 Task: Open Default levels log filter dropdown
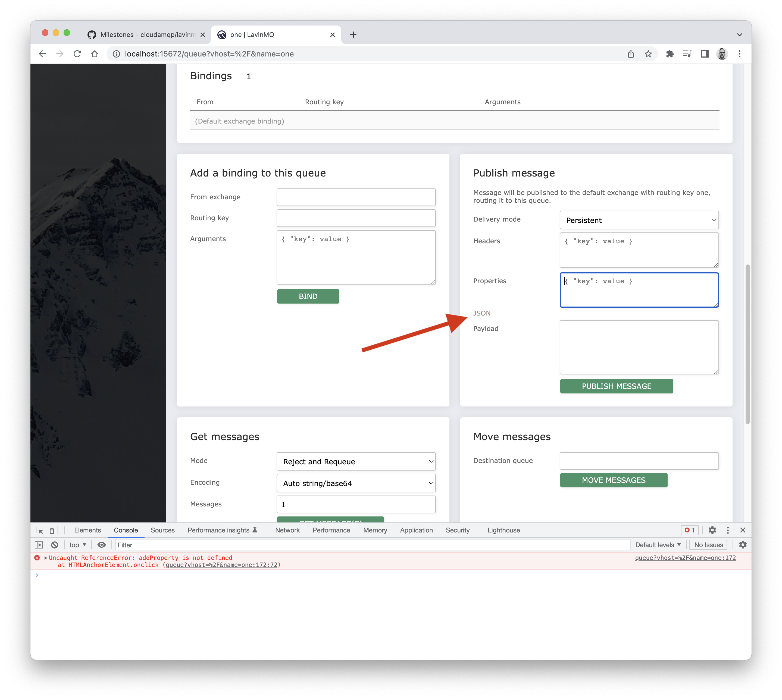click(658, 545)
